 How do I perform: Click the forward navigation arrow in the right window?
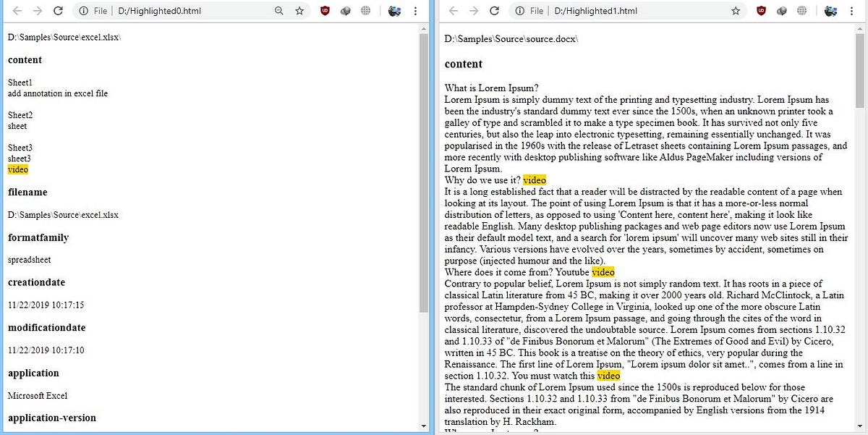point(475,10)
